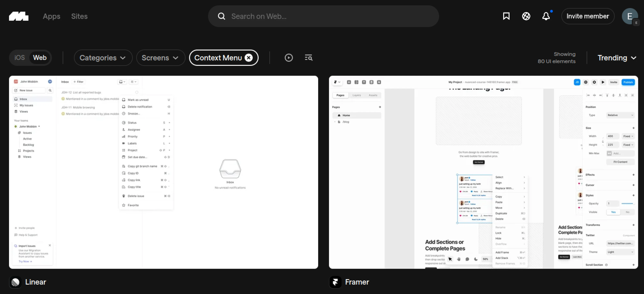This screenshot has height=294, width=644.
Task: Click the Framer app logo icon
Action: (x=335, y=282)
